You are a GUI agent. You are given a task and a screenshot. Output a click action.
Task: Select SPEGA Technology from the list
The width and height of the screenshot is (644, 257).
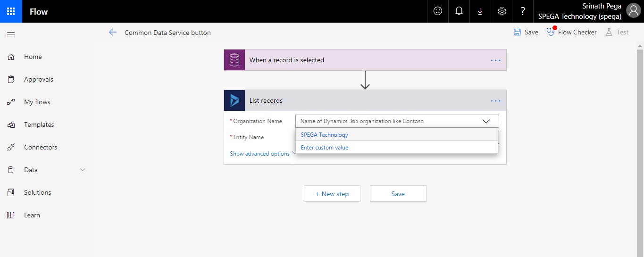coord(324,135)
